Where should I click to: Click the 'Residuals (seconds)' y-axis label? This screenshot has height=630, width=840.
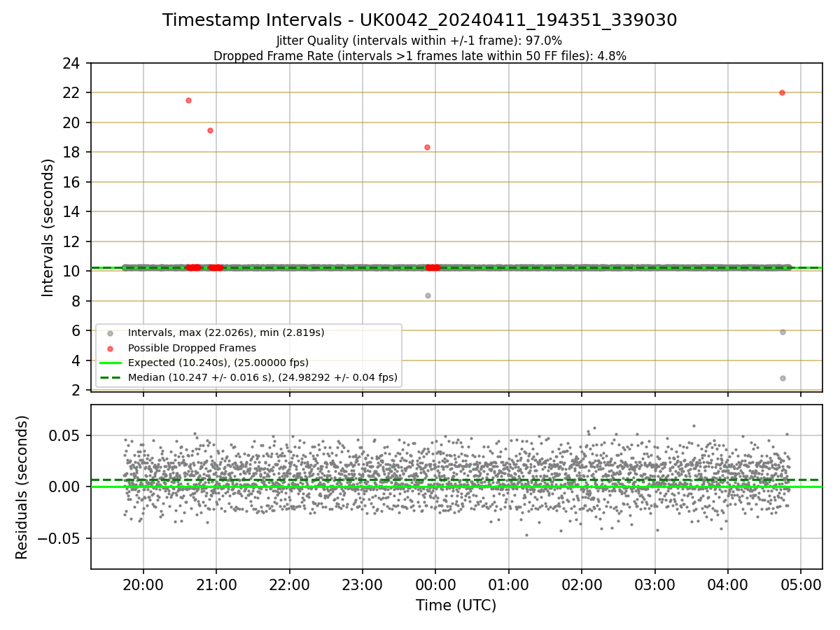tap(22, 487)
